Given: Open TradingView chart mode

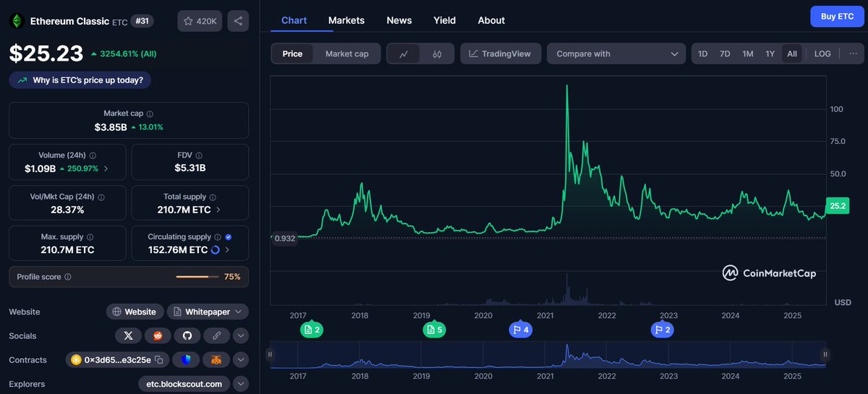Looking at the screenshot, I should coord(501,53).
